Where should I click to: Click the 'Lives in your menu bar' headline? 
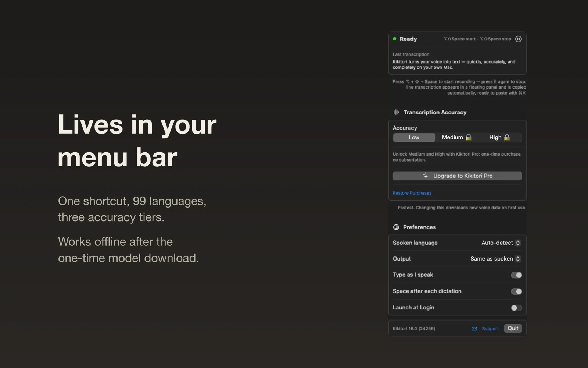coord(137,141)
